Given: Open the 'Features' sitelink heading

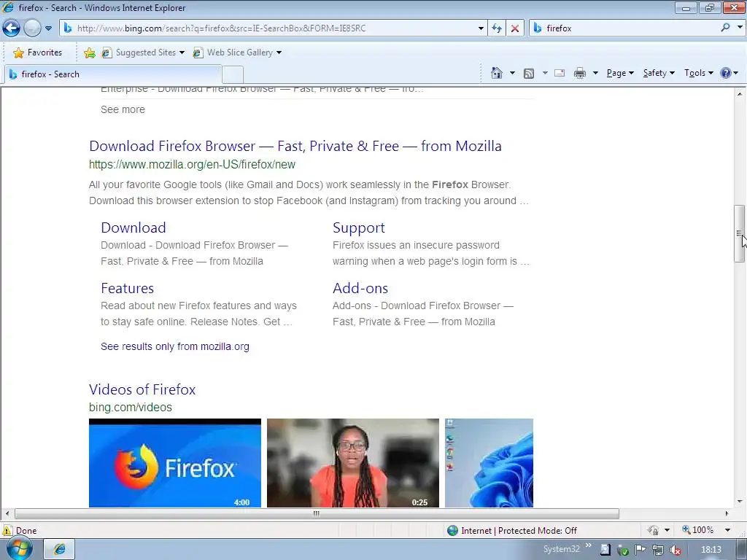Looking at the screenshot, I should click(127, 288).
